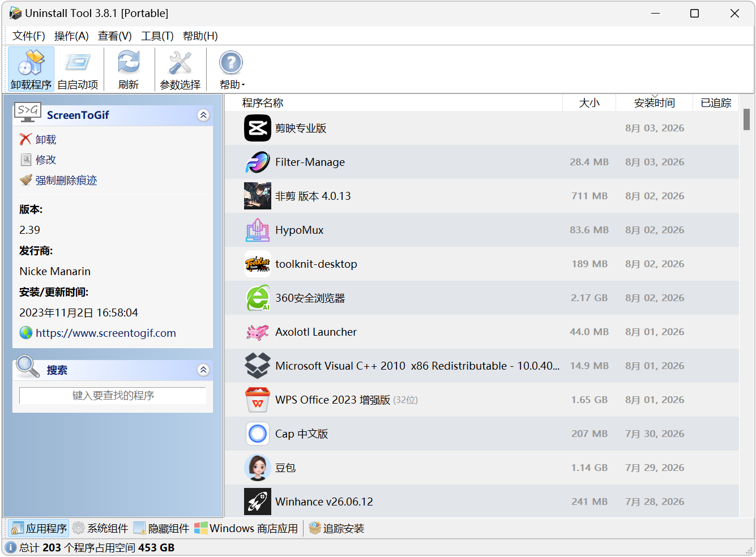The image size is (756, 557).
Task: Click the vertical scrollbar thumb in program list
Action: click(x=747, y=119)
